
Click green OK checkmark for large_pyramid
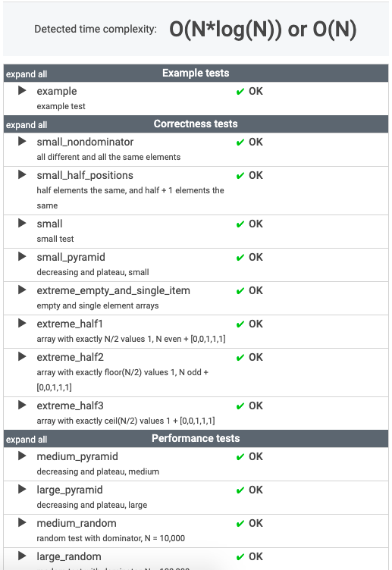[x=240, y=490]
